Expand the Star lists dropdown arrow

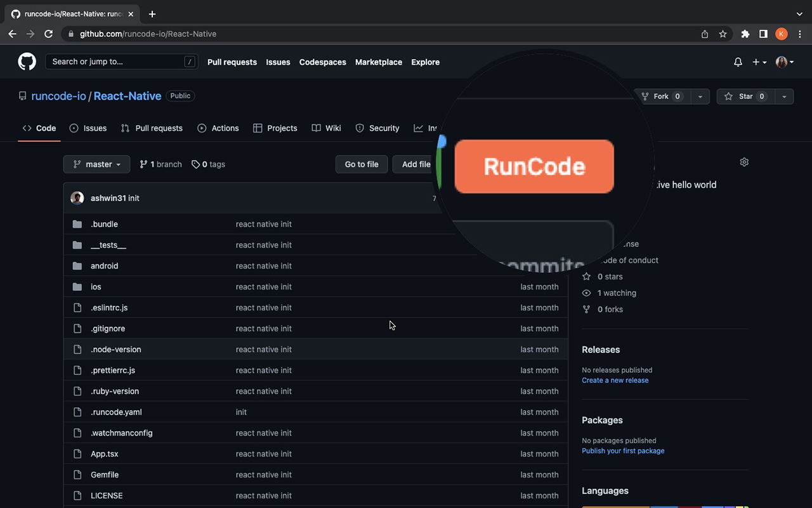coord(784,97)
